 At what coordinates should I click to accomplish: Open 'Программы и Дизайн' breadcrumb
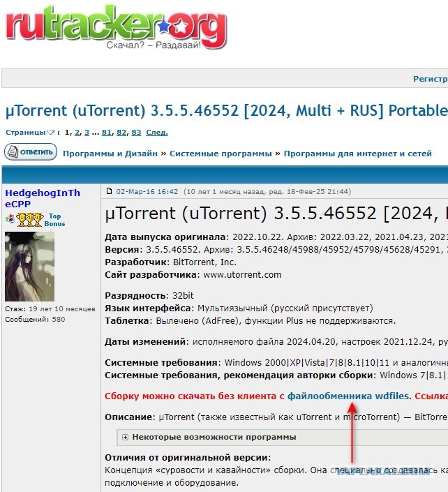[110, 154]
